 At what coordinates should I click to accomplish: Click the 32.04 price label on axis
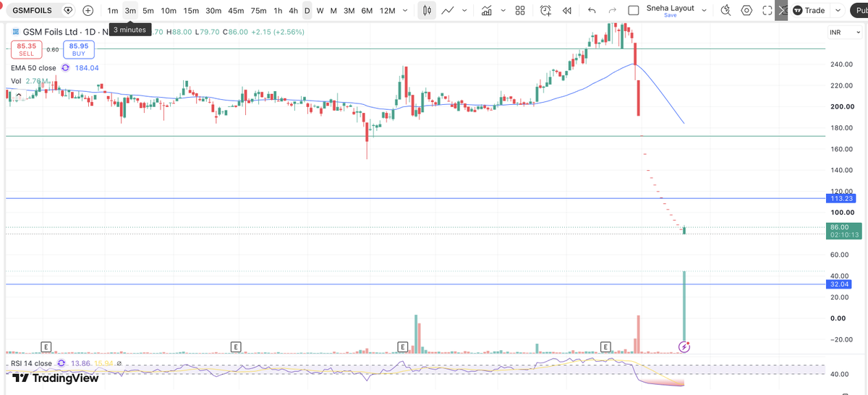840,284
